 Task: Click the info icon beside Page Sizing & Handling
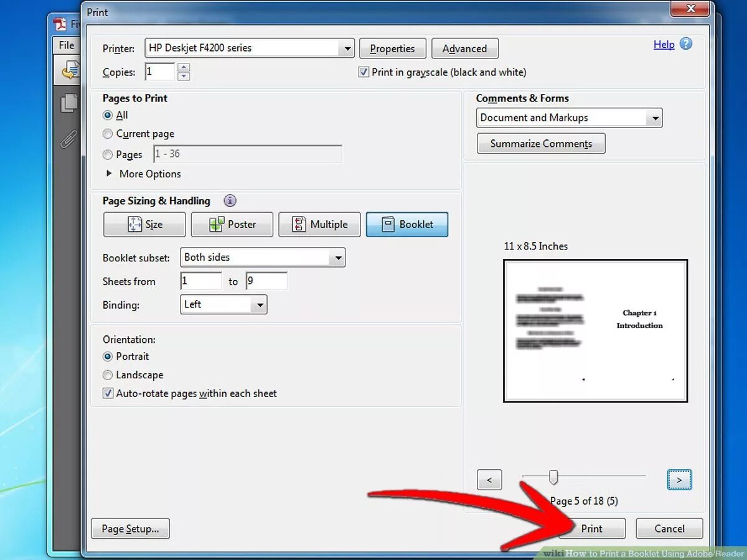click(230, 201)
